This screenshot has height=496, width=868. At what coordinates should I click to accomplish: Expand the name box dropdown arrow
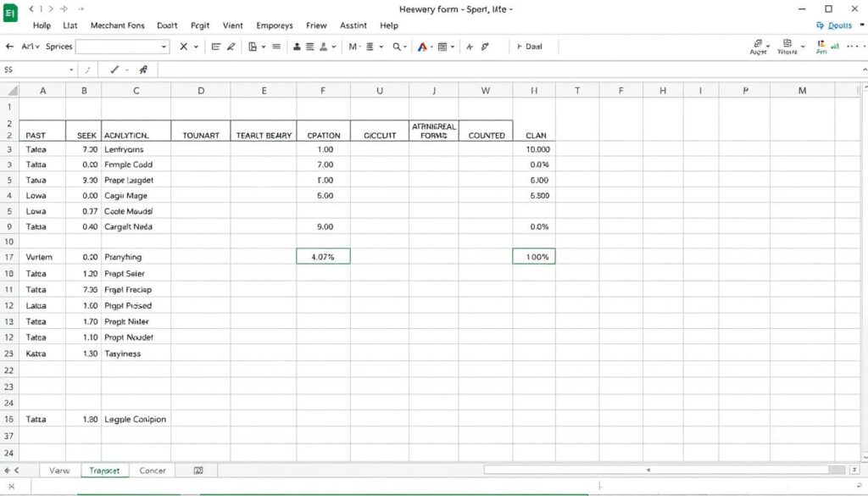pos(71,70)
